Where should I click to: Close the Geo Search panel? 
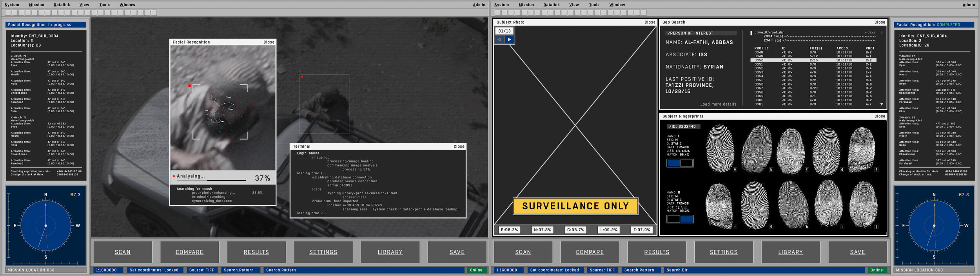[x=880, y=22]
